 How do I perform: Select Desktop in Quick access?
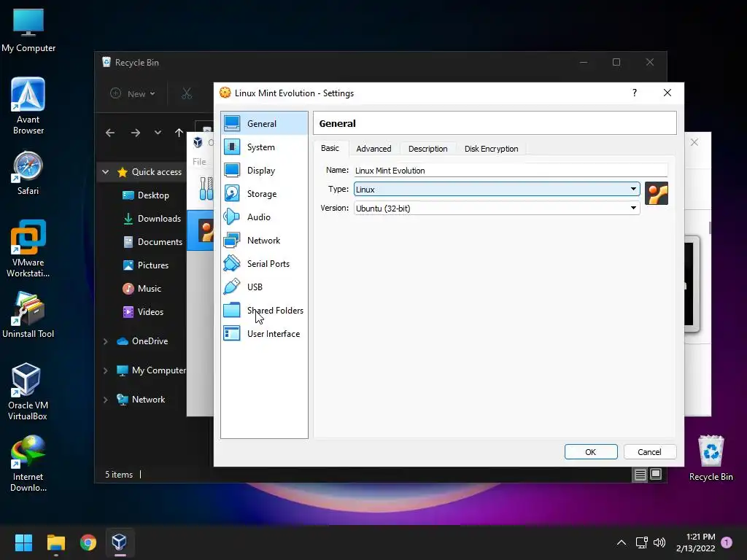coord(145,195)
